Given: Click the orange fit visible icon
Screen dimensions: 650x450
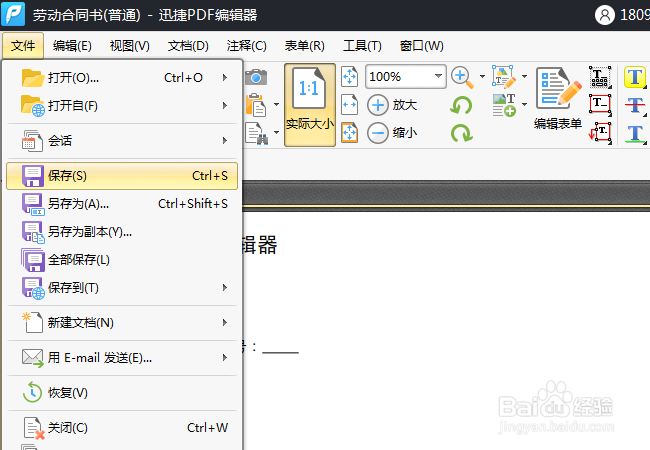Looking at the screenshot, I should pos(349,133).
